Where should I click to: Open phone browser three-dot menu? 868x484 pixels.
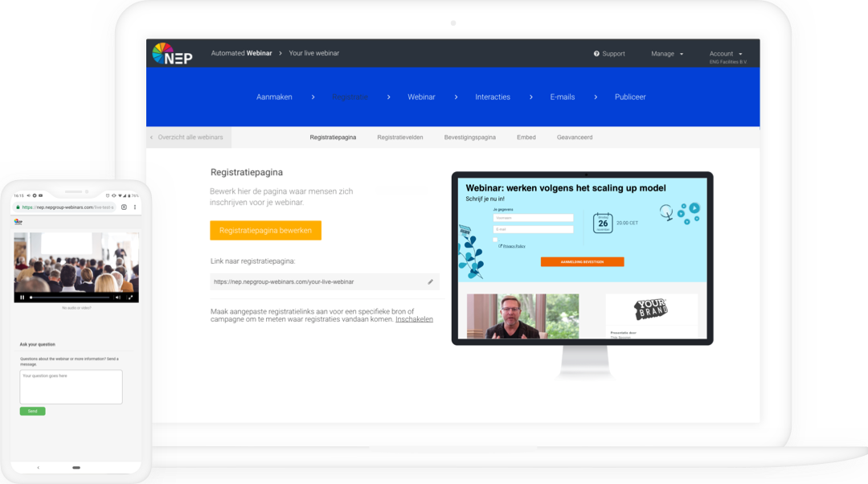tap(135, 207)
